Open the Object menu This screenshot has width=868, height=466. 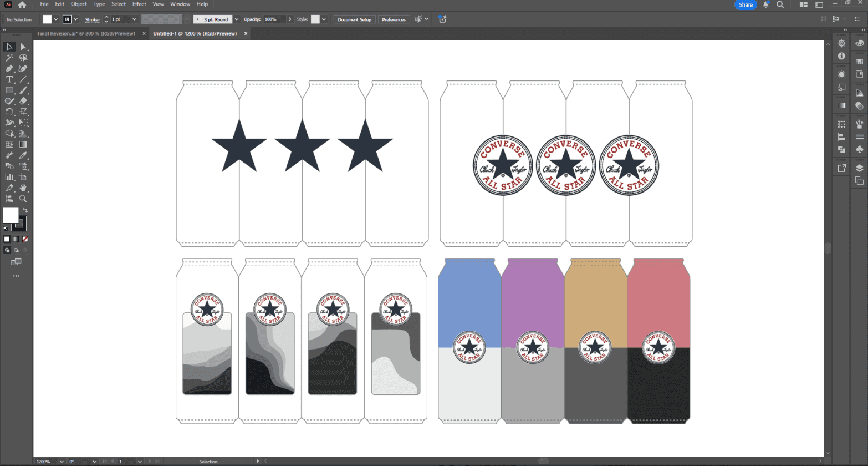79,4
